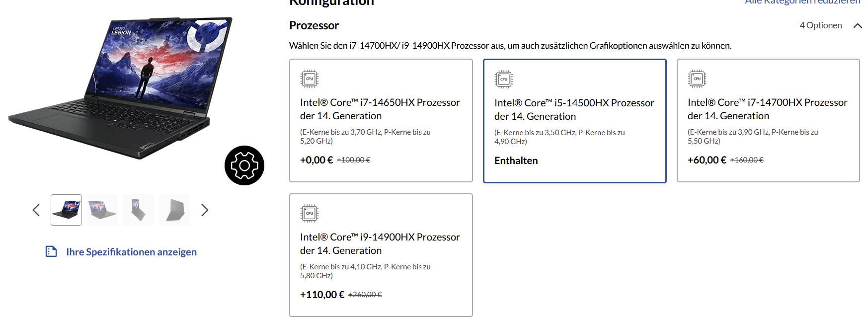Click the document icon beside Ihre Spezifikationen
Viewport: 868px width, 321px height.
pos(51,251)
